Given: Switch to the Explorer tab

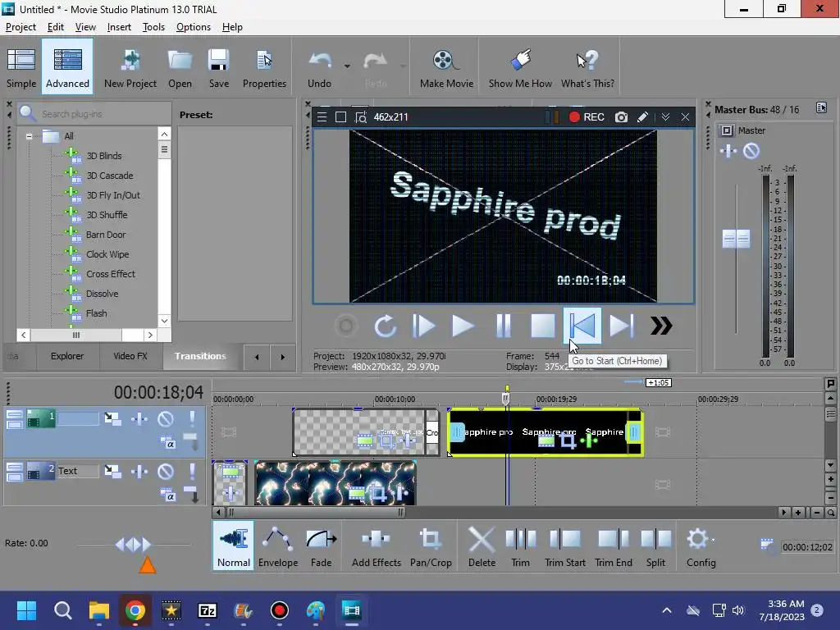Looking at the screenshot, I should pos(67,356).
